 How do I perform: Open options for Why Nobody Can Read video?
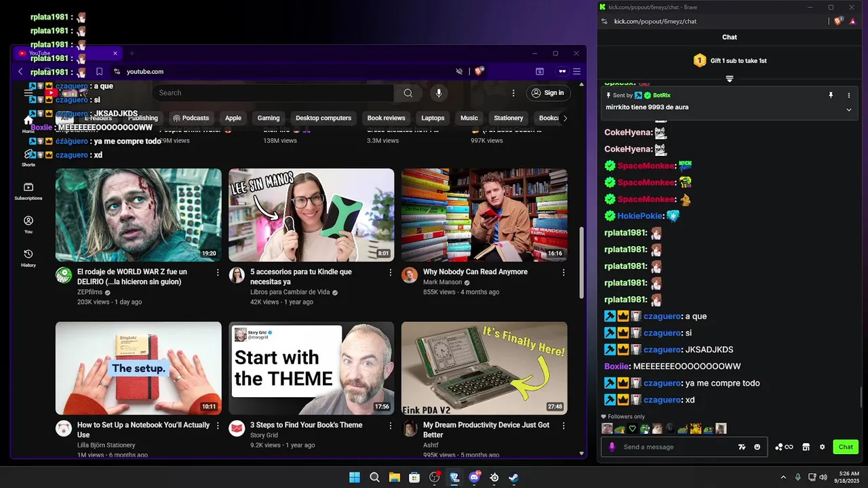(x=563, y=272)
